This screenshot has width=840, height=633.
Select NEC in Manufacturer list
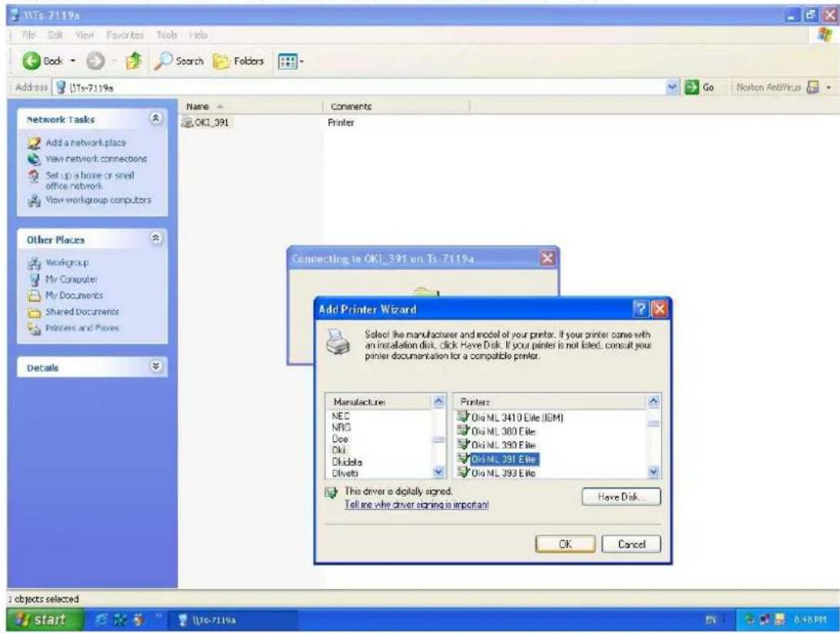pos(341,416)
